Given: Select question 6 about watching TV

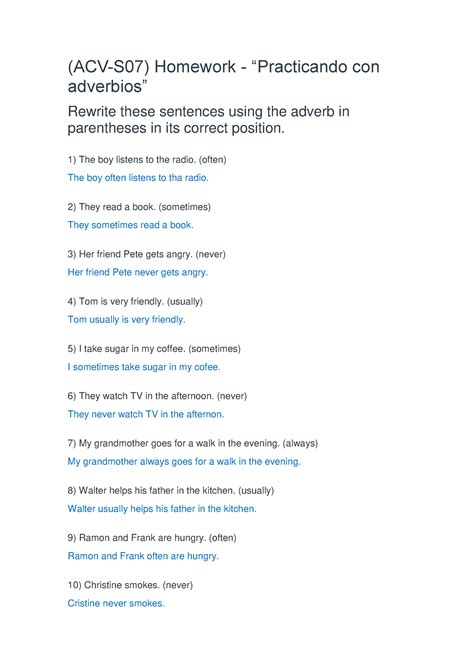Looking at the screenshot, I should pyautogui.click(x=157, y=396).
